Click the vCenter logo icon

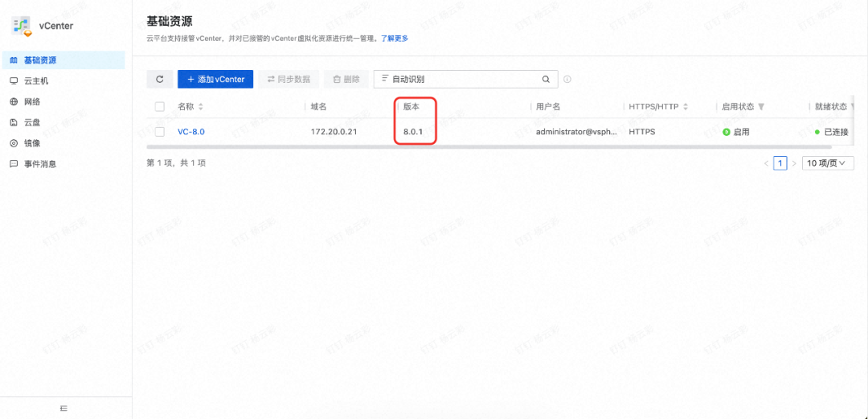point(23,26)
